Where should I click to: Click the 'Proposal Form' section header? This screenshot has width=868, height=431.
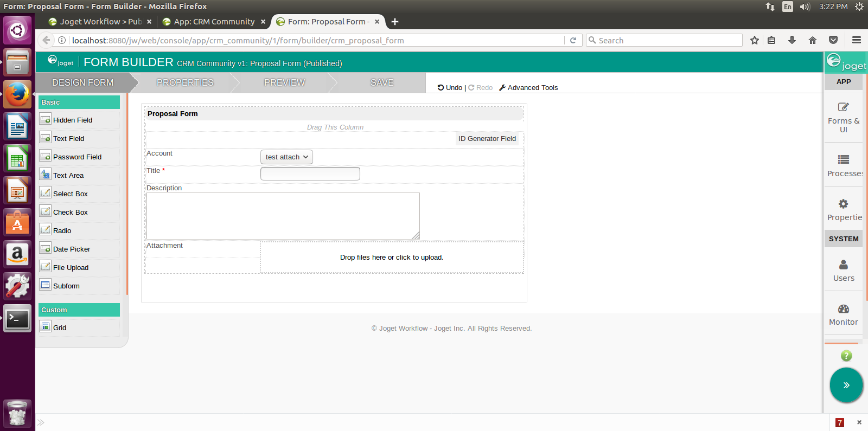point(334,113)
